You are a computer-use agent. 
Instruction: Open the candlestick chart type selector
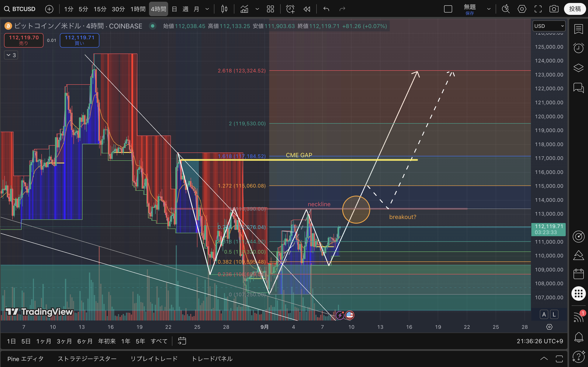click(x=224, y=9)
